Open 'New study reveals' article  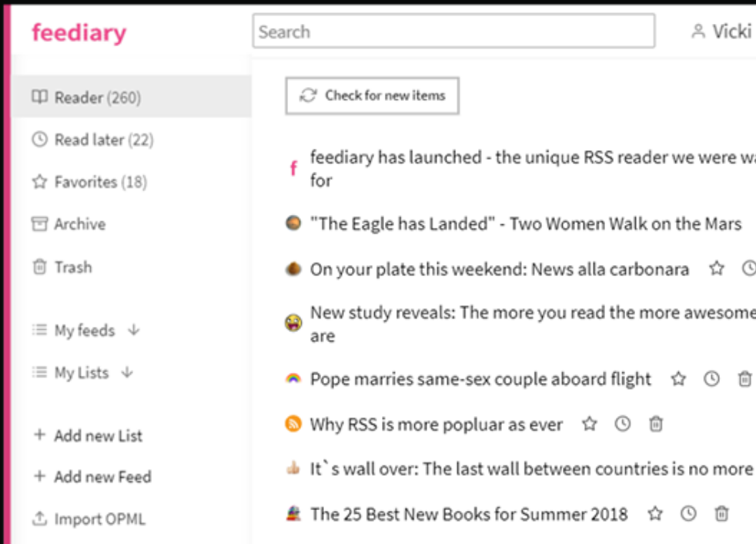(x=533, y=324)
